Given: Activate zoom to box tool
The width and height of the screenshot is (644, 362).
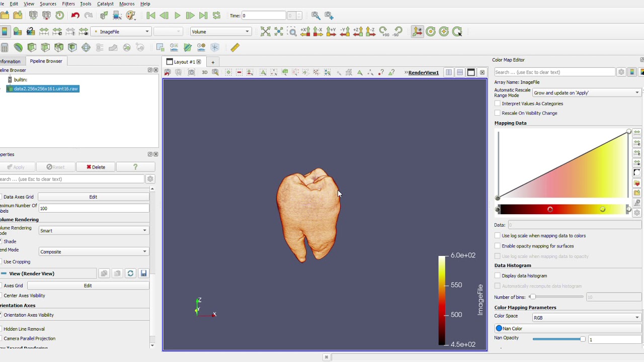Looking at the screenshot, I should click(x=292, y=32).
